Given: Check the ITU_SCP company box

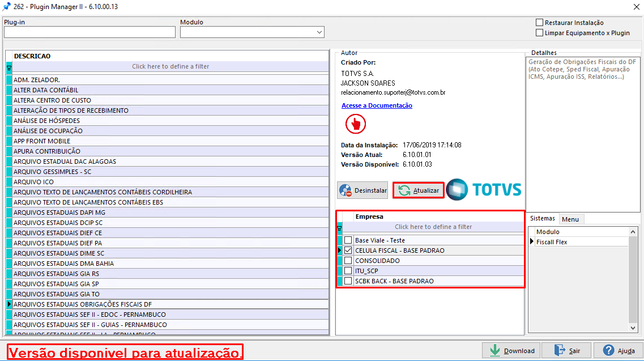Looking at the screenshot, I should (348, 271).
